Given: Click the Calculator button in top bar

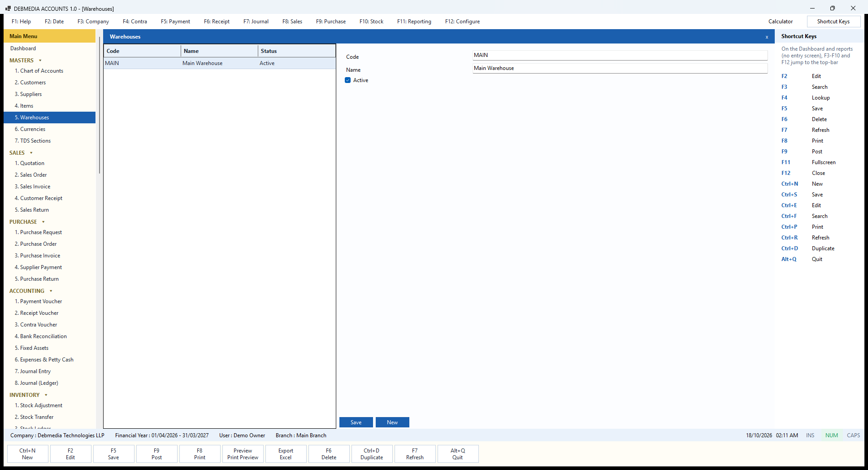Looking at the screenshot, I should point(781,22).
